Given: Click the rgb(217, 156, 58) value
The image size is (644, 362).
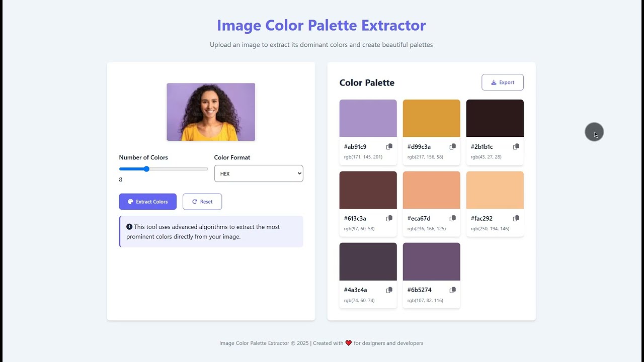Looking at the screenshot, I should pyautogui.click(x=425, y=157).
